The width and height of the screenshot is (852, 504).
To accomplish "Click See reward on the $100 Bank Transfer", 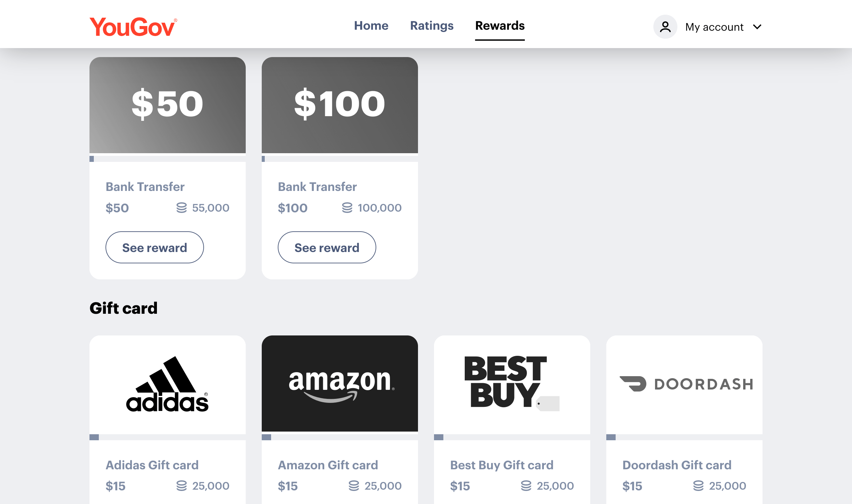I will 327,247.
